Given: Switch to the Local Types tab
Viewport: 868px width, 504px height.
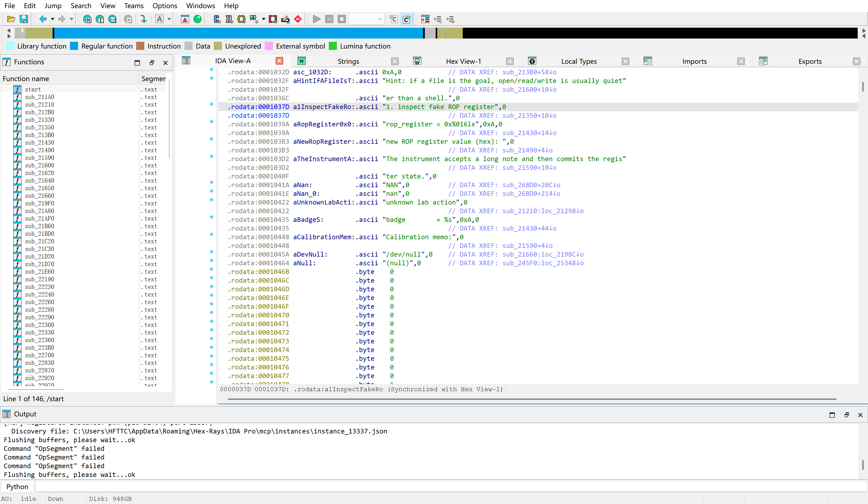Looking at the screenshot, I should 579,61.
